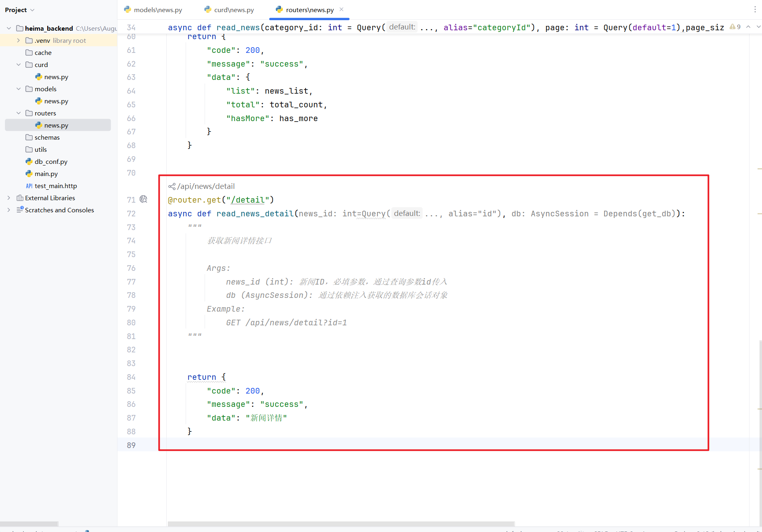Screen dimensions: 762x532
Task: Click the gutter endpoint icon at line 71
Action: [143, 199]
